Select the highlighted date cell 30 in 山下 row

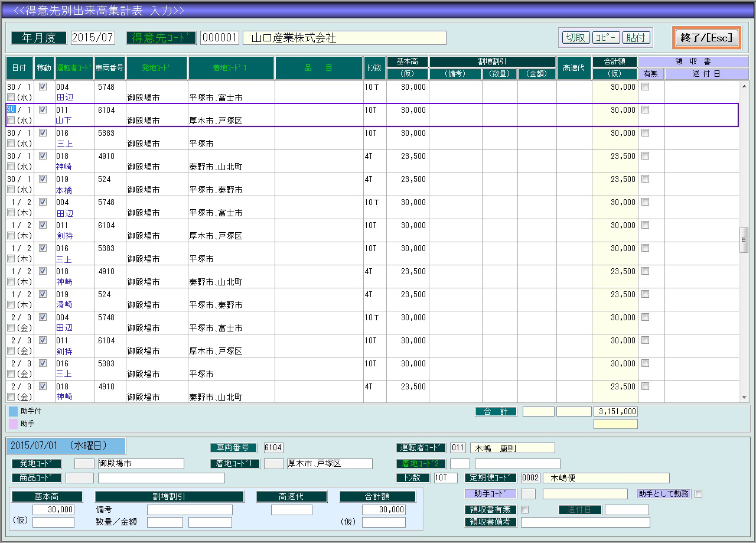[11, 110]
